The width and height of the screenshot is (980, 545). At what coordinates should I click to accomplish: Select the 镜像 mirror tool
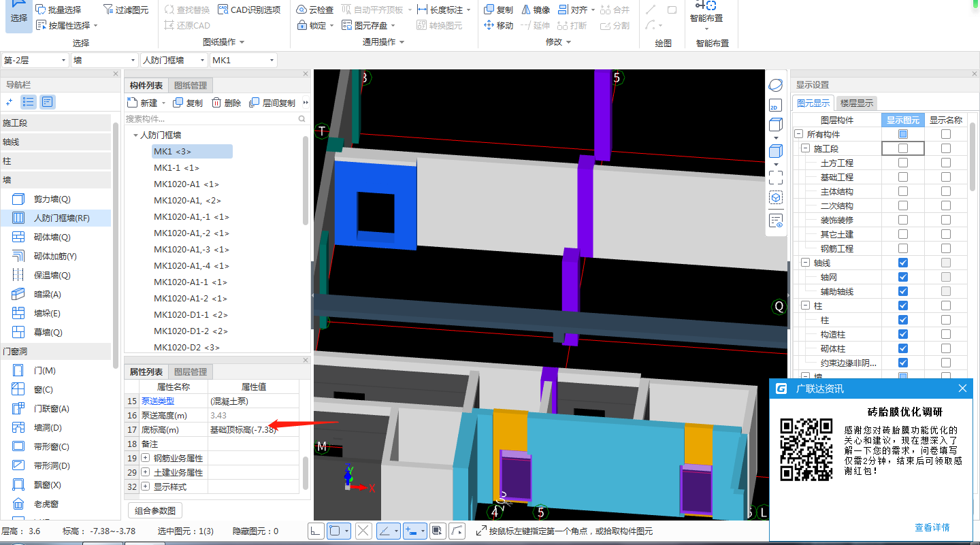(x=536, y=10)
